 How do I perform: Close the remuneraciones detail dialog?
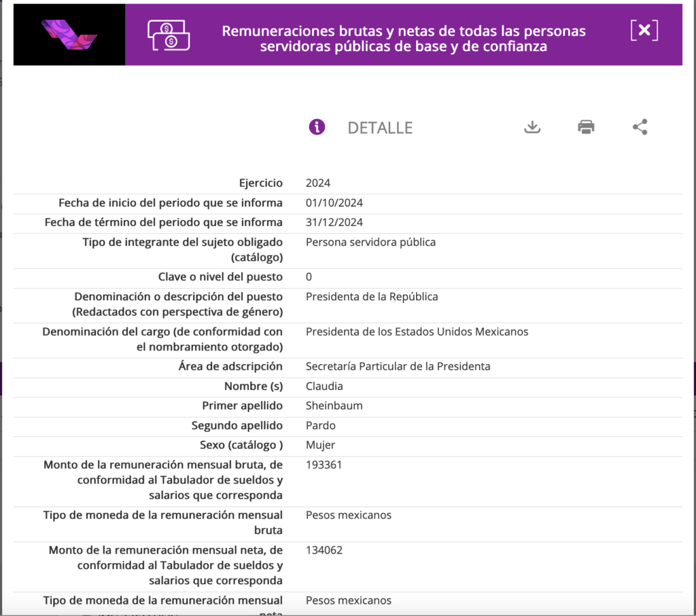(x=644, y=31)
